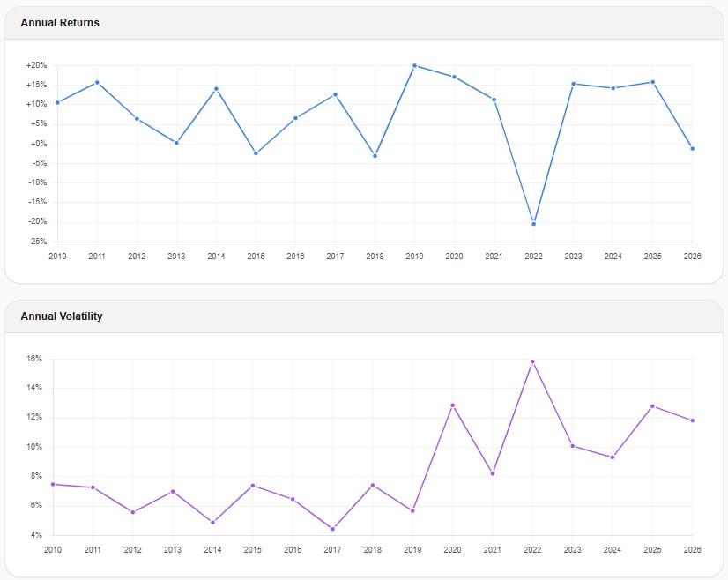Click the 2022 volatility spike data point
728x580 pixels.
pos(533,361)
